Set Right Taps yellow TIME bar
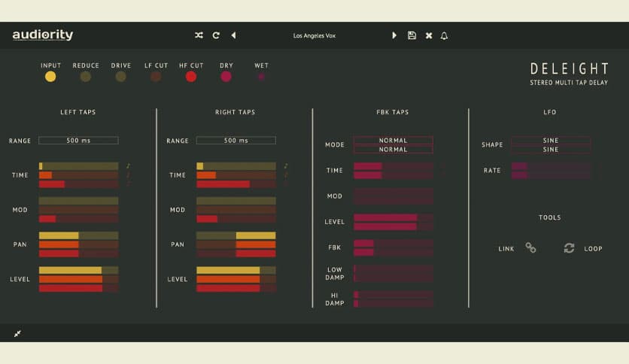This screenshot has width=629, height=364. point(236,166)
